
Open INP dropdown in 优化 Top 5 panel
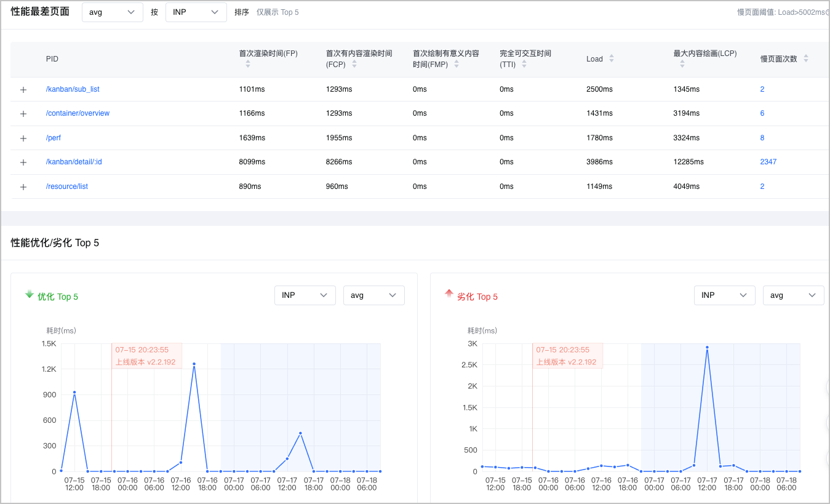(305, 295)
